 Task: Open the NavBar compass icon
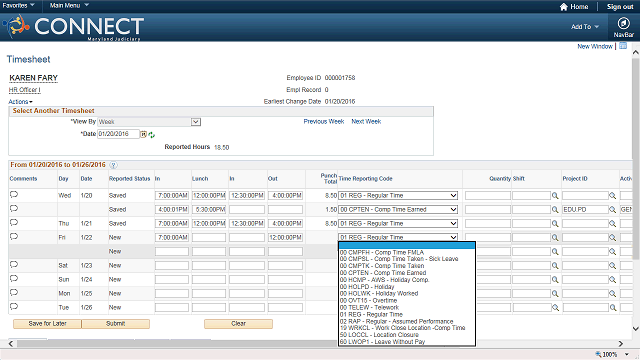[x=623, y=23]
